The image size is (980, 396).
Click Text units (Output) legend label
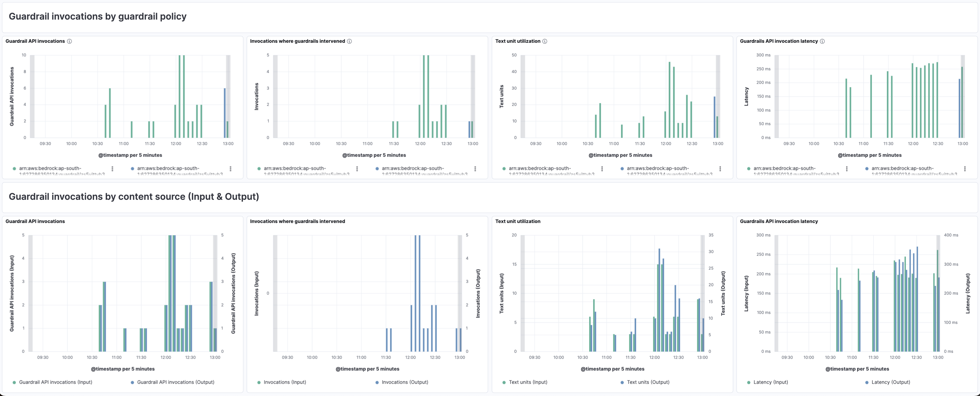[x=648, y=382]
